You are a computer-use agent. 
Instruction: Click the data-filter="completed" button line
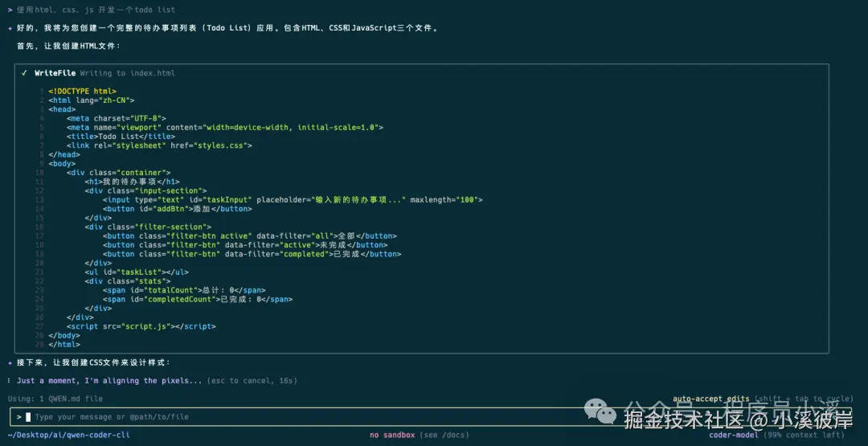tap(252, 254)
